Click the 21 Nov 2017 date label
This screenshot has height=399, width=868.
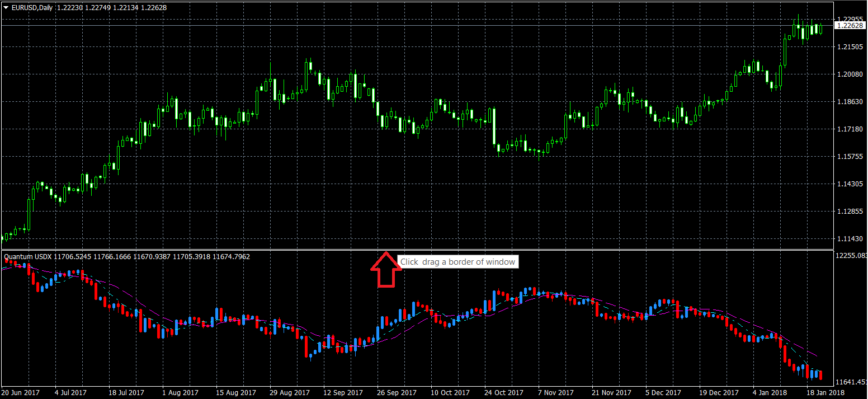(x=611, y=393)
